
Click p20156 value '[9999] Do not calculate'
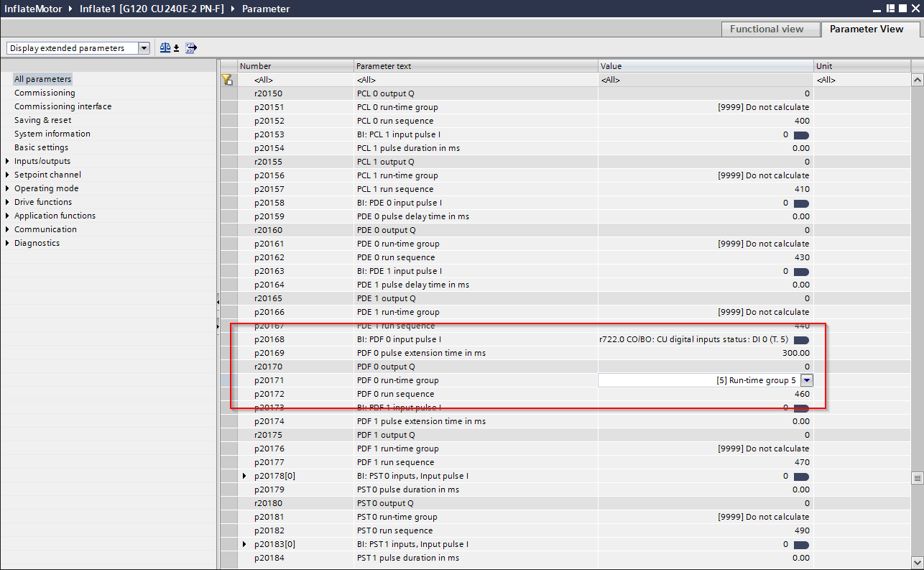763,175
